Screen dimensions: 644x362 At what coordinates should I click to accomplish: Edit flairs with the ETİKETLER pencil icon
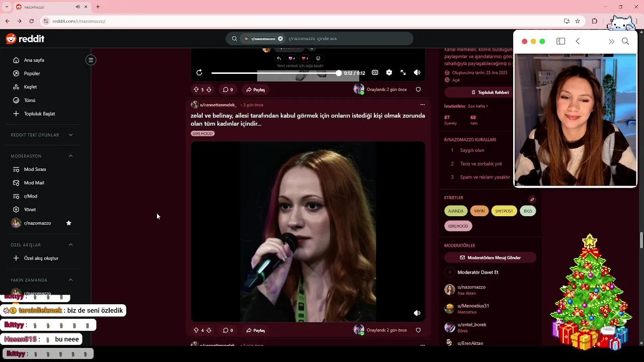[532, 199]
